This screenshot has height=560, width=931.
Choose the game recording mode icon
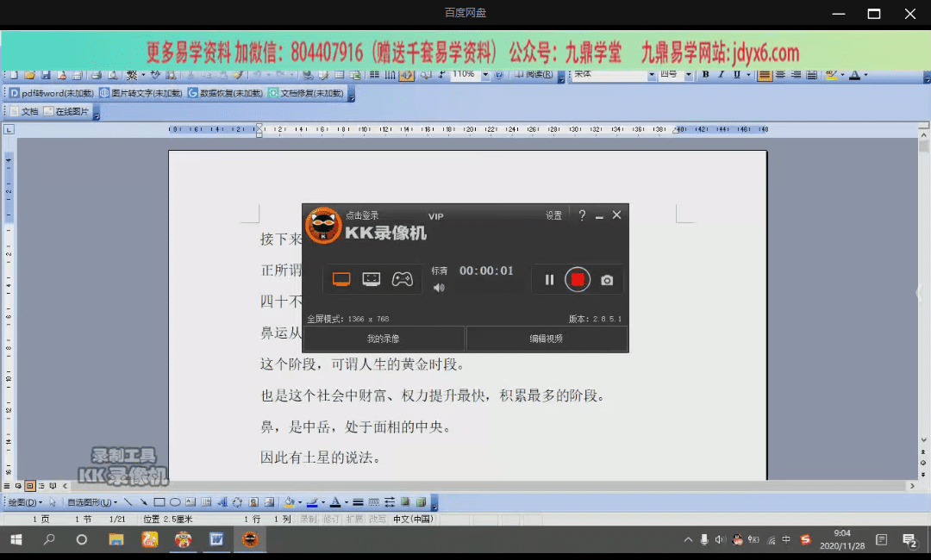(x=402, y=279)
